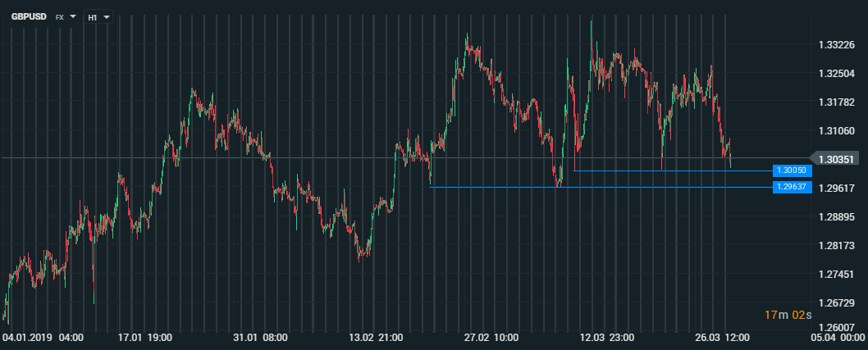Click the 1.28895 price axis label

(x=835, y=216)
